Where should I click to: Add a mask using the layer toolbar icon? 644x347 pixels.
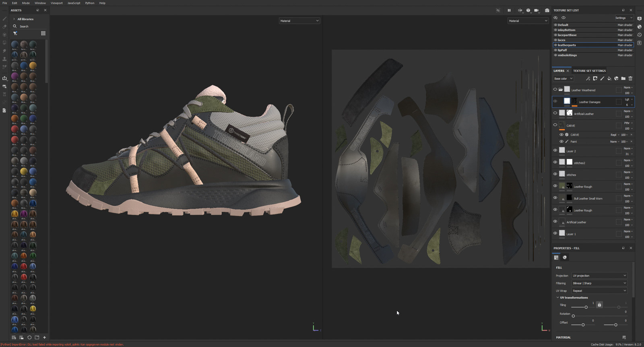pyautogui.click(x=595, y=79)
